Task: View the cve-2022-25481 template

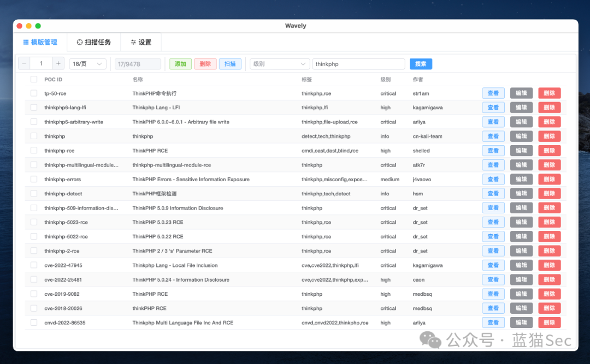Action: 493,280
